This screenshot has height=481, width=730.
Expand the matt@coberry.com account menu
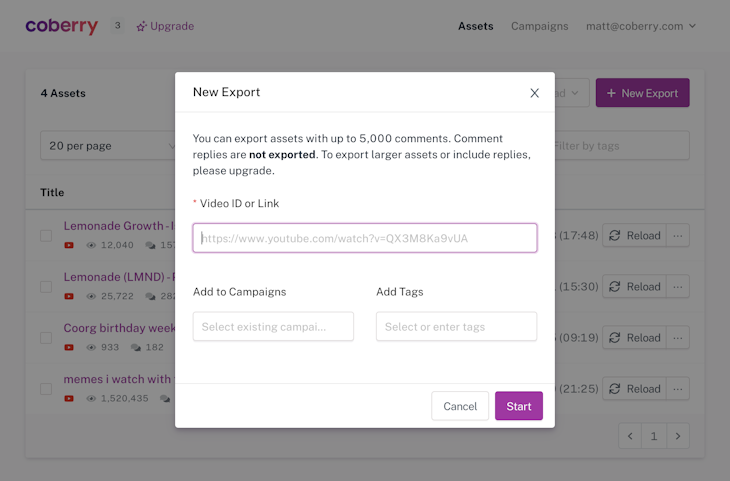(640, 26)
